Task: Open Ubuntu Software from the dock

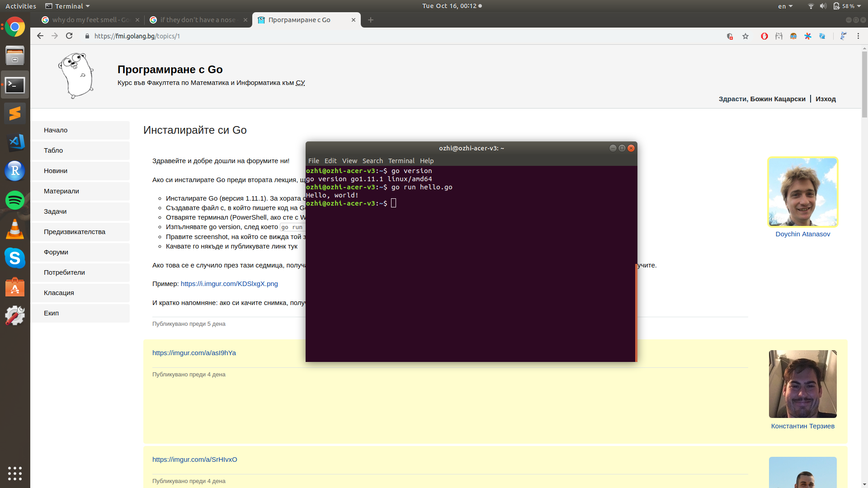Action: [x=15, y=287]
